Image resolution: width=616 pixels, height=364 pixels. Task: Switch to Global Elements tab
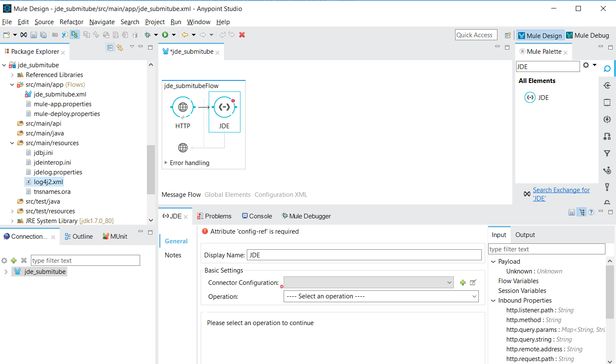tap(228, 195)
